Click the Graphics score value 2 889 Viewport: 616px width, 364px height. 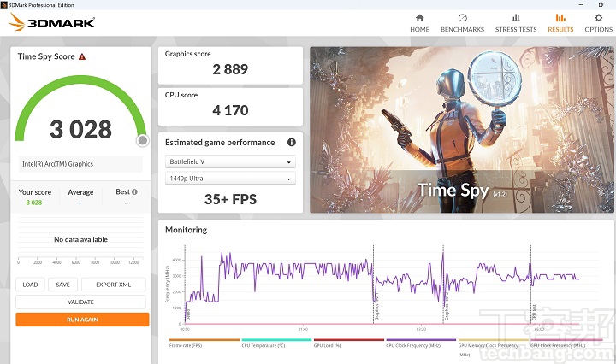coord(230,69)
